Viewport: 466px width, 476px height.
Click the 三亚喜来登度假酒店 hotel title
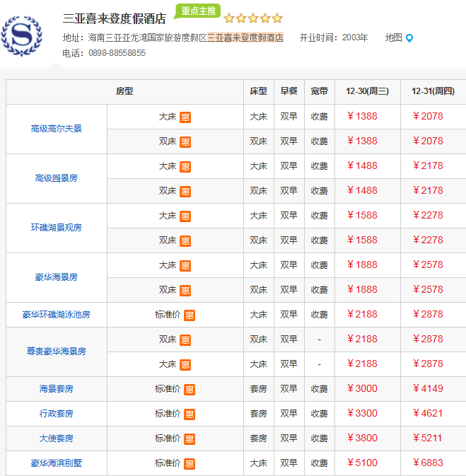tap(115, 18)
